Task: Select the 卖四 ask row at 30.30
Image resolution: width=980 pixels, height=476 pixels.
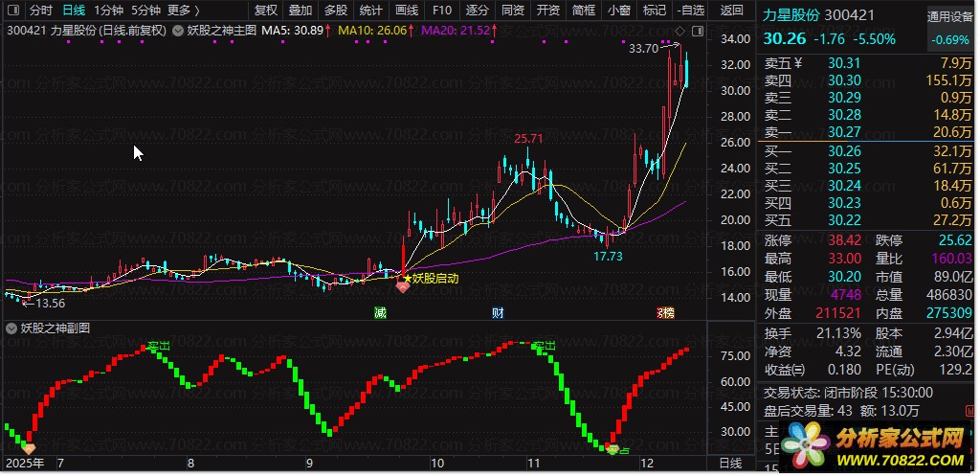Action: click(x=867, y=80)
